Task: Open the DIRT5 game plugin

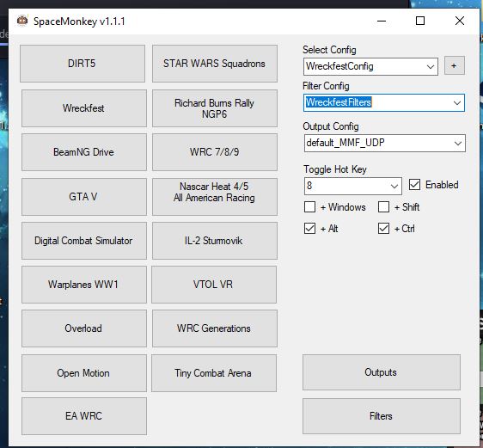Action: [x=83, y=64]
